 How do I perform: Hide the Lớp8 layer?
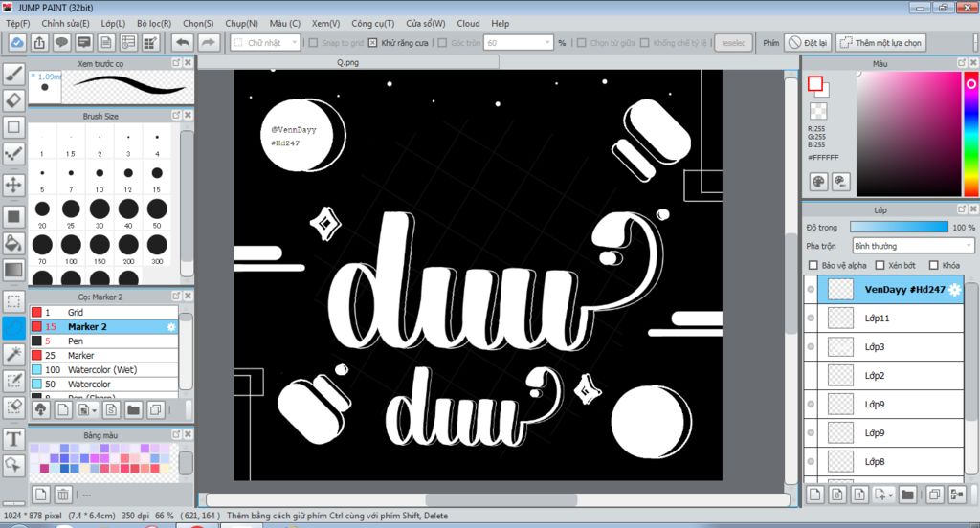(811, 462)
